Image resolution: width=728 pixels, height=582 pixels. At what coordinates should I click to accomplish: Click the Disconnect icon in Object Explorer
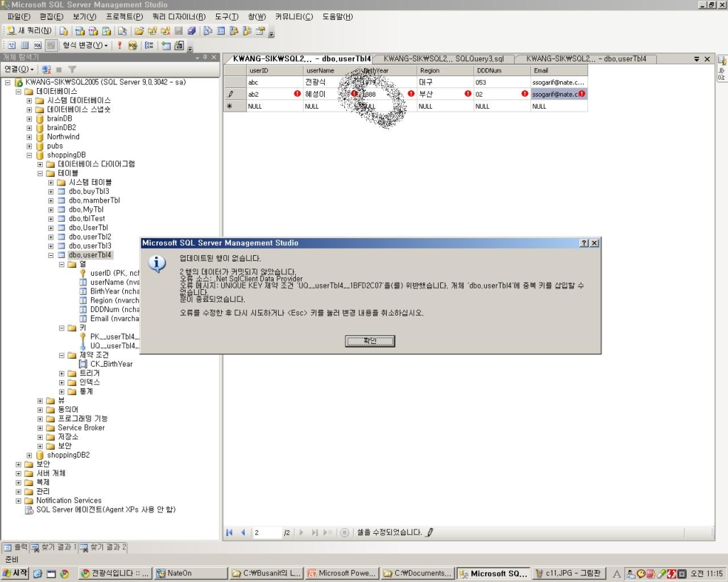click(46, 70)
